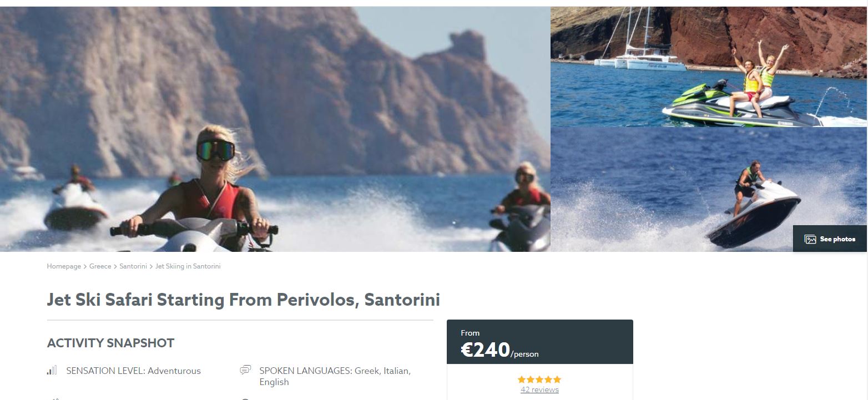Click the chevron after Santorini breadcrumb
The width and height of the screenshot is (868, 400).
(x=151, y=267)
